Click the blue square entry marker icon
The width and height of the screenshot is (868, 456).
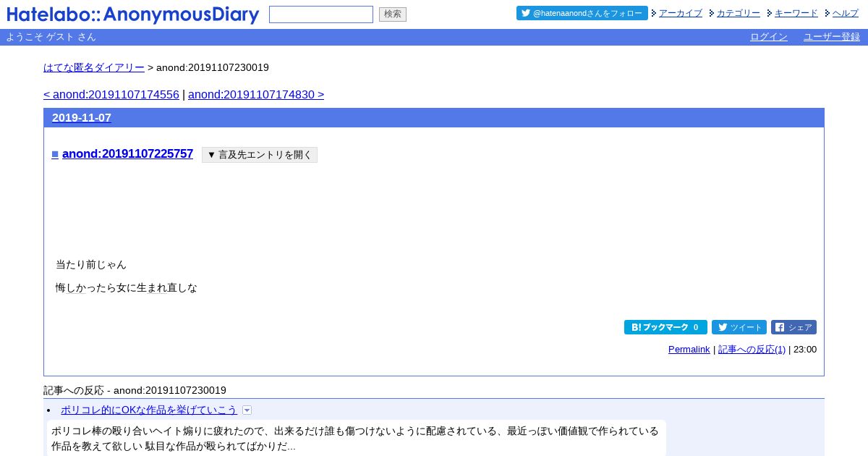pyautogui.click(x=55, y=154)
